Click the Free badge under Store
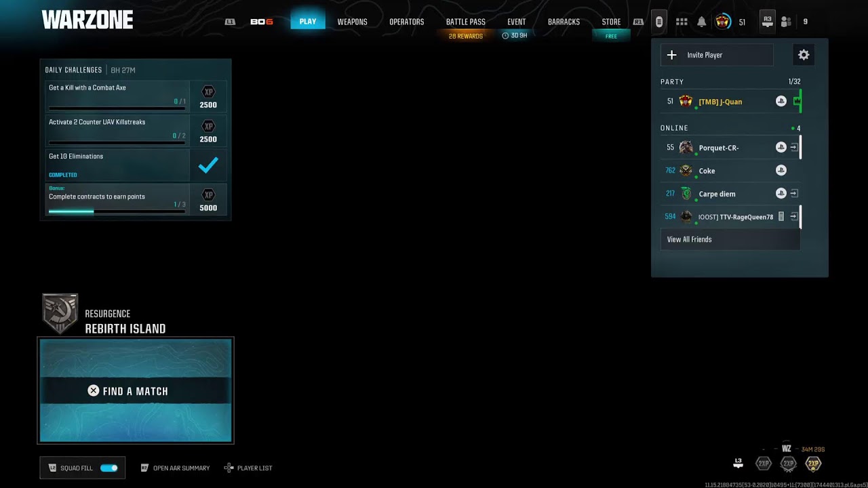Screen dimensions: 868x488 coord(611,36)
